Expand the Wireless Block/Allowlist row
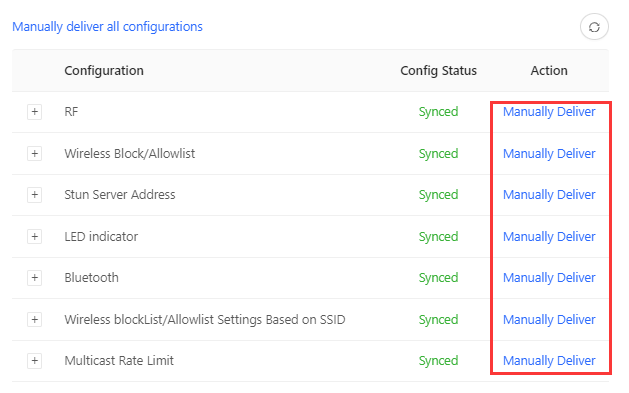Image resolution: width=629 pixels, height=393 pixels. [x=34, y=153]
